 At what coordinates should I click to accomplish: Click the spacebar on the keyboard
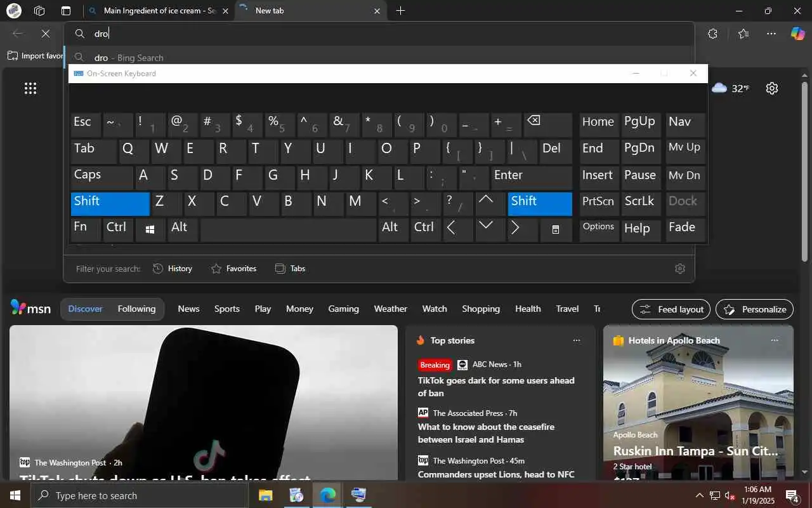(288, 229)
